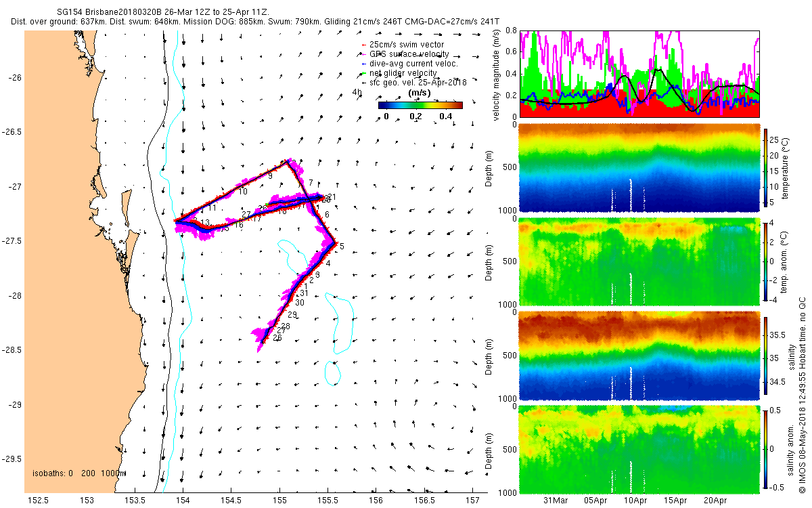Click the 25 tick on the temperature colorbar
The height and width of the screenshot is (508, 812).
[775, 139]
